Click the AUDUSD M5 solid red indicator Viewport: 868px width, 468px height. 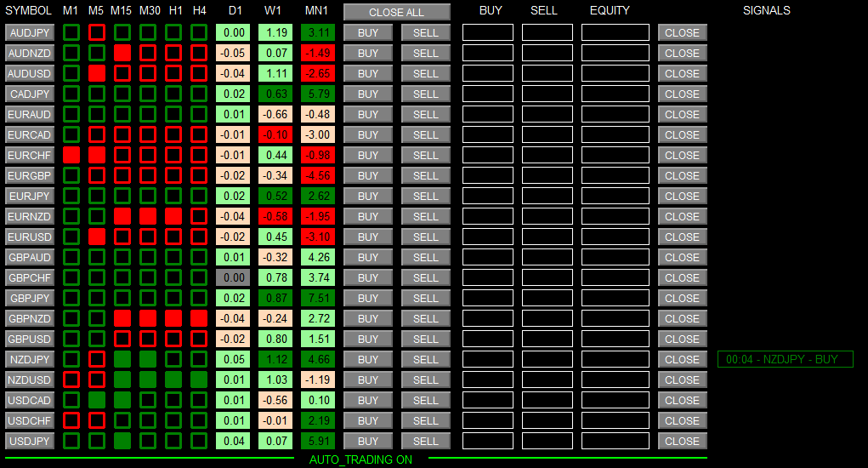(97, 74)
